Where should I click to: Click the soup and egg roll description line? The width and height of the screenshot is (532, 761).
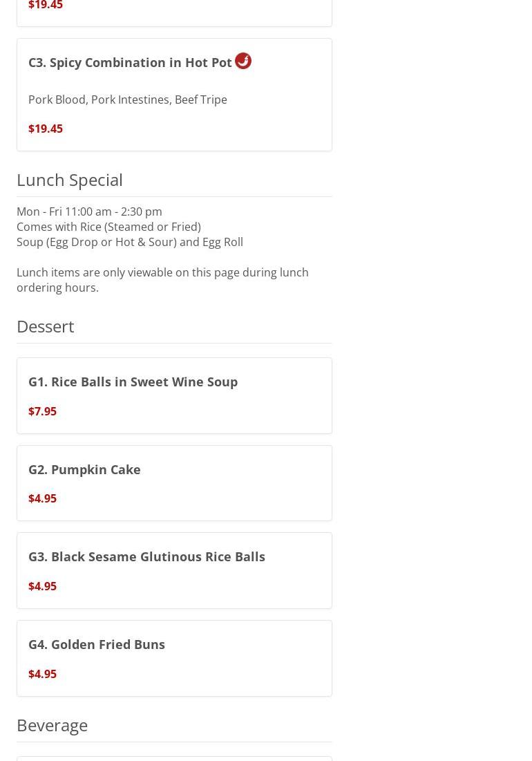(x=130, y=242)
